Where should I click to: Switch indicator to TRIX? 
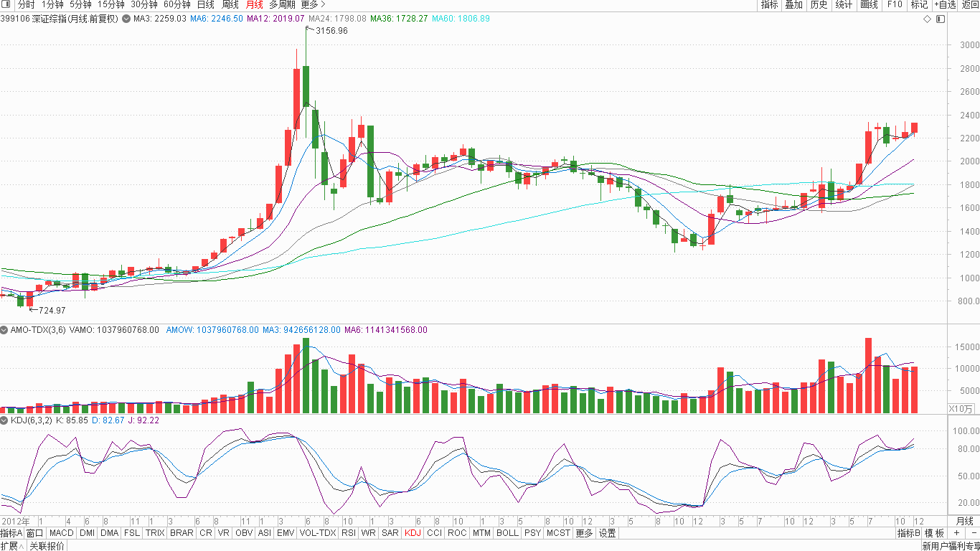coord(155,533)
